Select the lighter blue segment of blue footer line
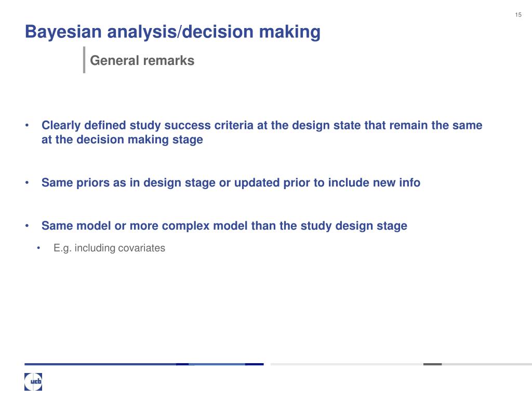 click(217, 364)
